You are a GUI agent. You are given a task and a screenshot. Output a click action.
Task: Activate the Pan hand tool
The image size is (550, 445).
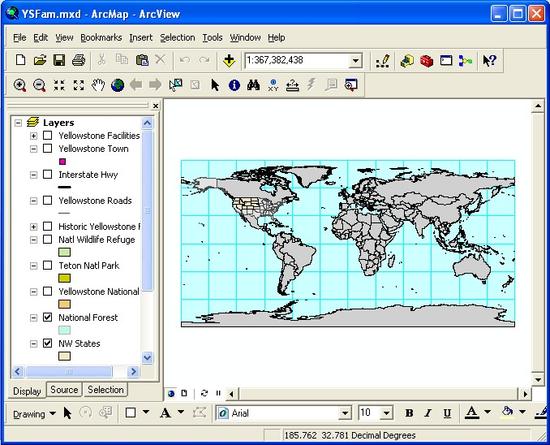(x=98, y=85)
